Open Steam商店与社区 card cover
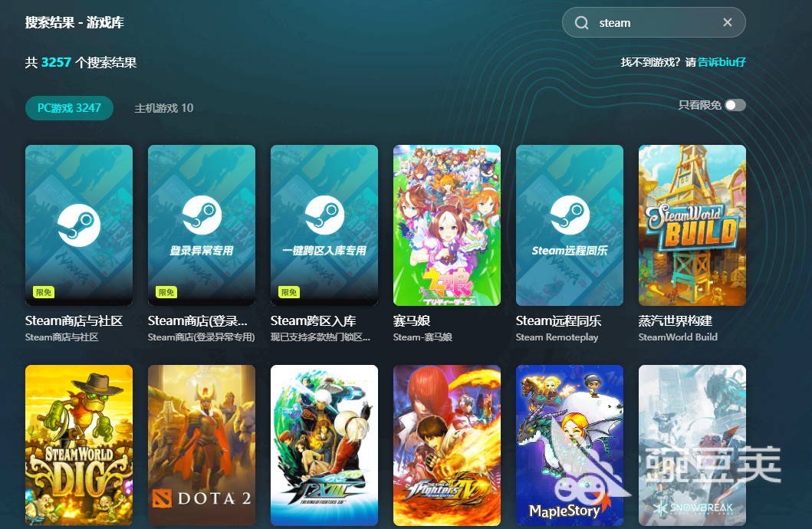This screenshot has height=529, width=812. pos(79,225)
